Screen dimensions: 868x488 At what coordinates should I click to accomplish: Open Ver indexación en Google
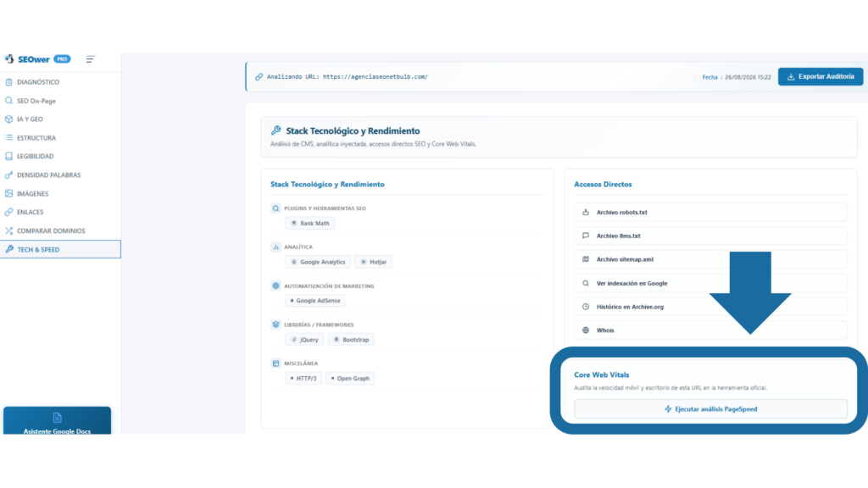[x=711, y=283]
